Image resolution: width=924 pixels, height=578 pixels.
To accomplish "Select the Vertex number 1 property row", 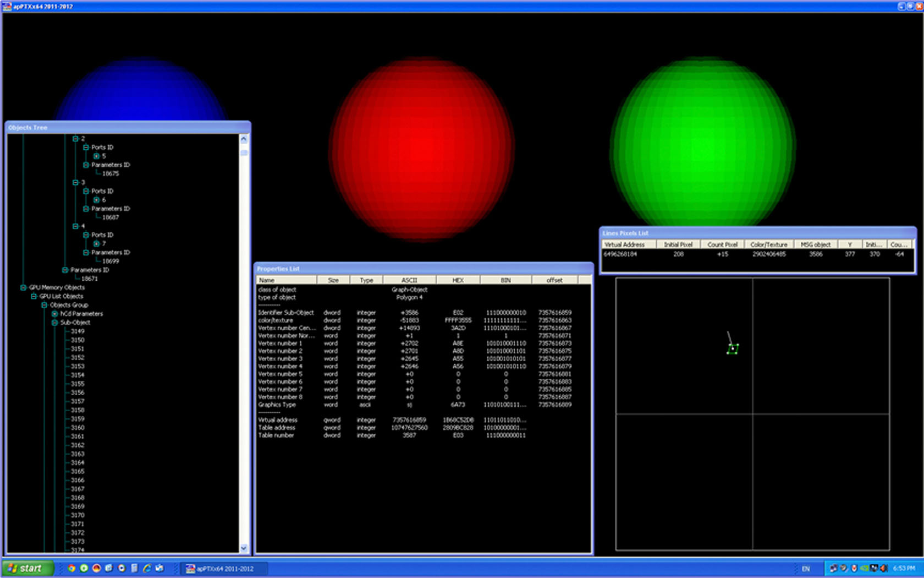I will pos(280,343).
